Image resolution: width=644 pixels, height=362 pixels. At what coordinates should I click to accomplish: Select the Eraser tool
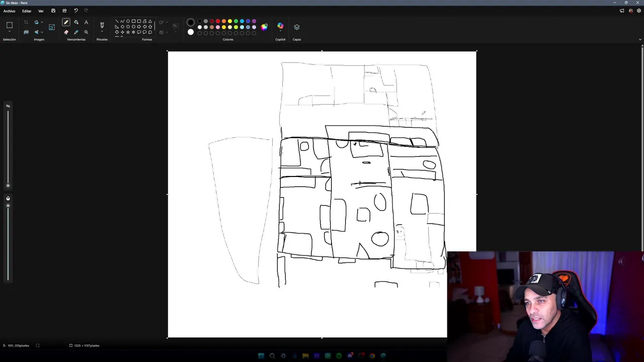66,32
